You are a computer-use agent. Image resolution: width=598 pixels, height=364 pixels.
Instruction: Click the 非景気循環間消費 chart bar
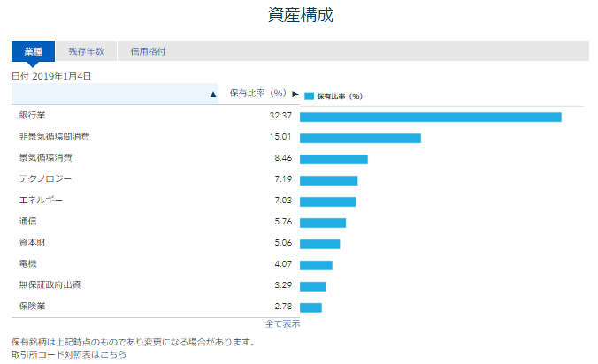[360, 138]
